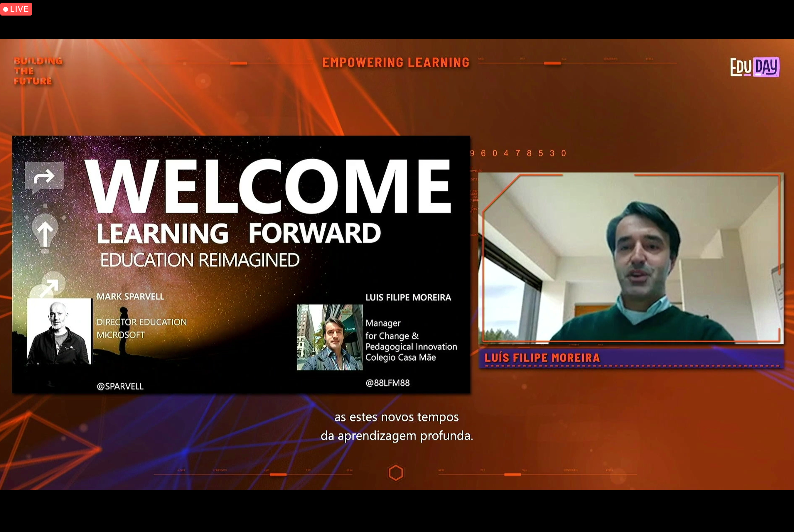Click the Learning Forward subtitle text
Viewport: 794px width, 532px height.
pyautogui.click(x=239, y=233)
